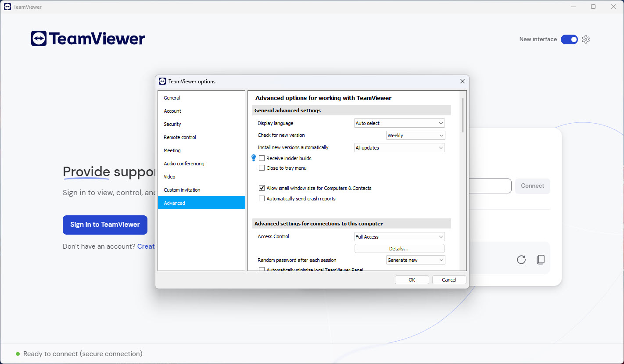
Task: Open the Security options category
Action: [x=201, y=124]
